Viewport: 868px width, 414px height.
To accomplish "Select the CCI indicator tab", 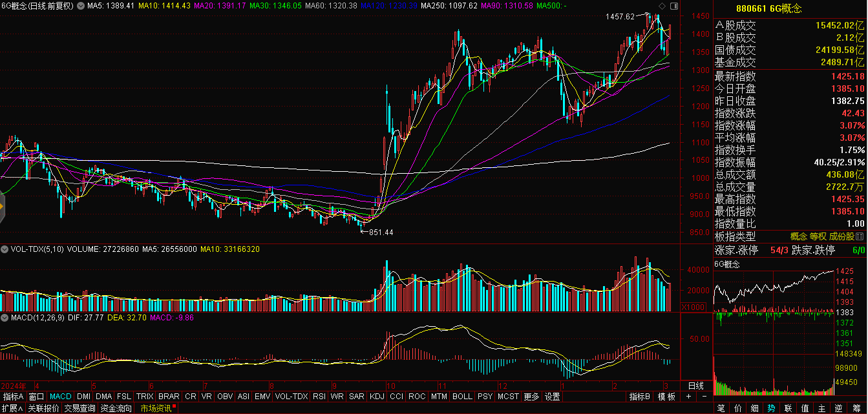I will 396,397.
